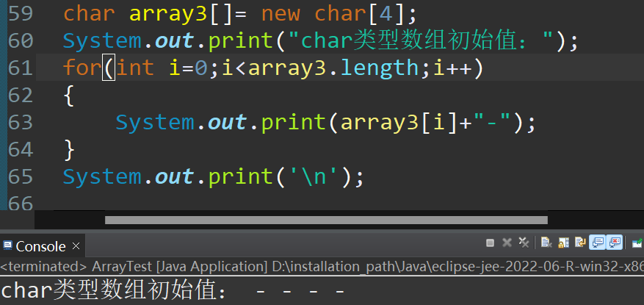Place the cursor on array3.length in the for loop
Image resolution: width=644 pixels, height=305 pixels.
pyautogui.click(x=333, y=68)
